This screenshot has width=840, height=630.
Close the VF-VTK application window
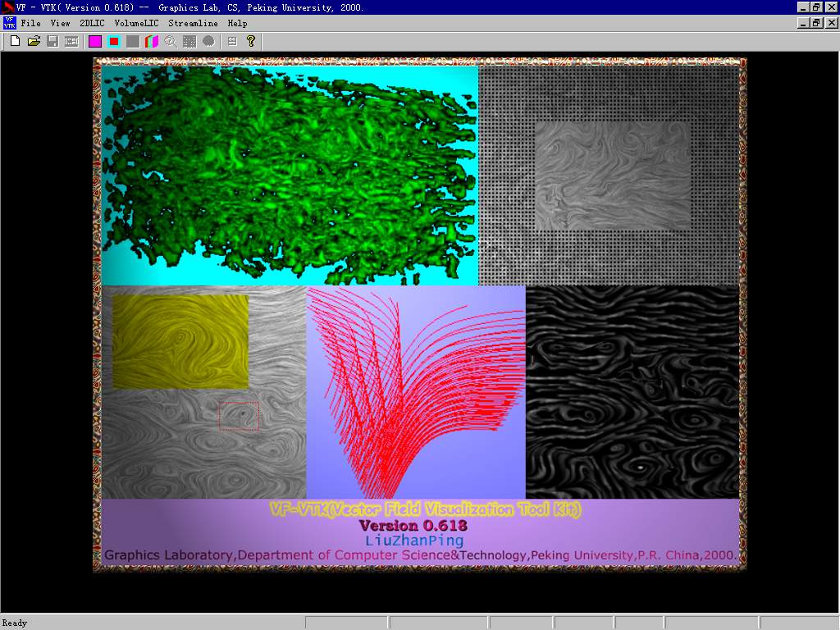(x=832, y=7)
